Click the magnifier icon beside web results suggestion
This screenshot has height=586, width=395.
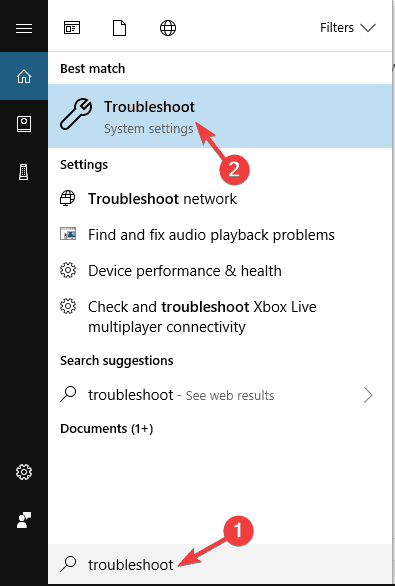pyautogui.click(x=68, y=394)
